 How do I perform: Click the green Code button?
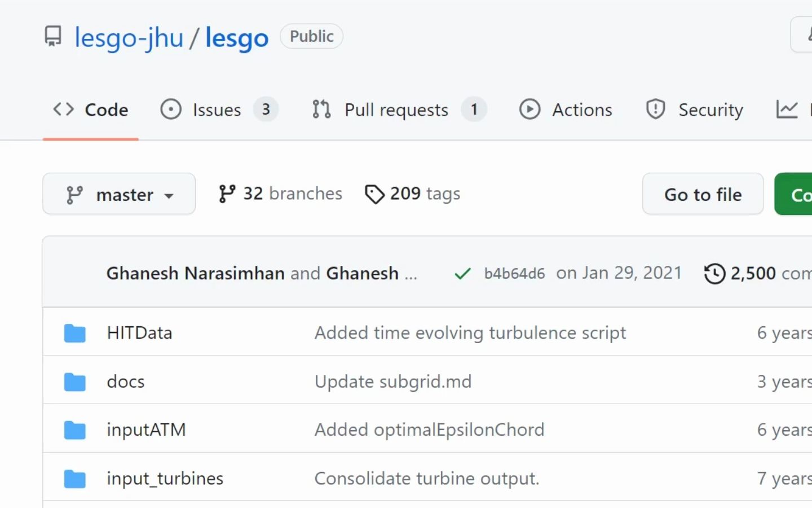[794, 194]
